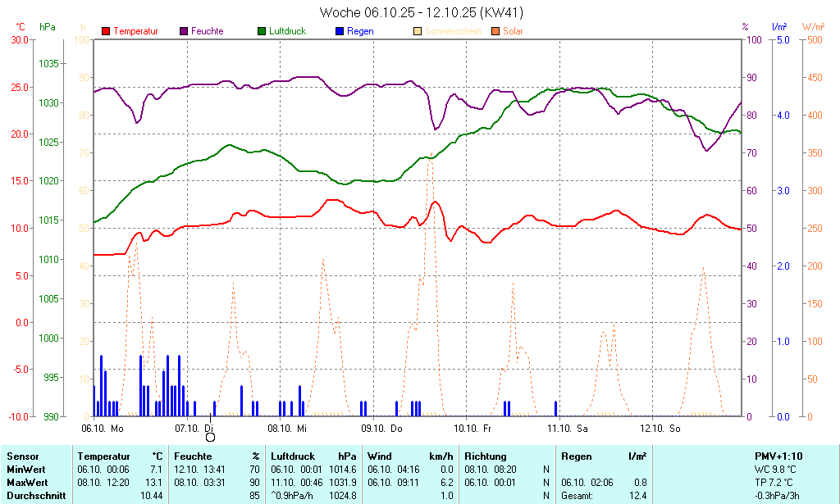Click the hPa unit label above the left axis

[48, 27]
